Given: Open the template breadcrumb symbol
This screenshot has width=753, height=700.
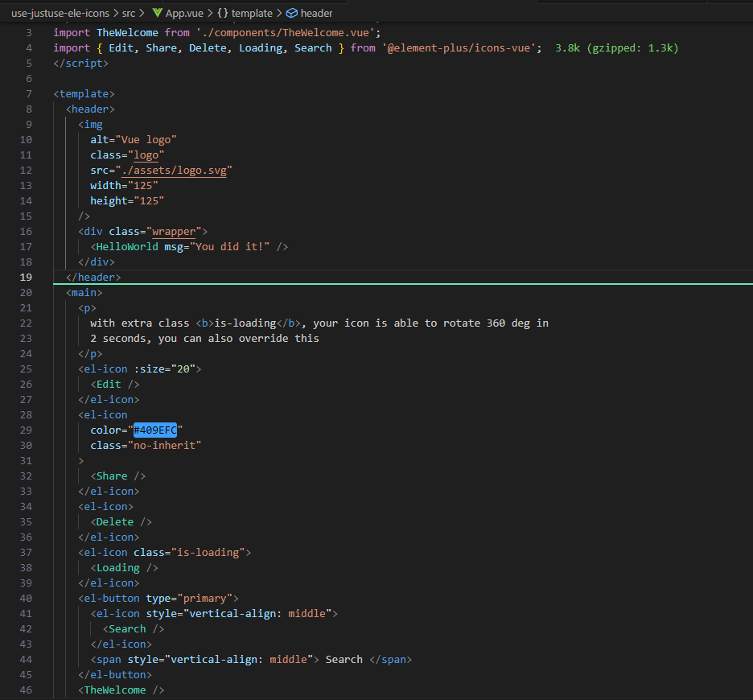Looking at the screenshot, I should (252, 13).
